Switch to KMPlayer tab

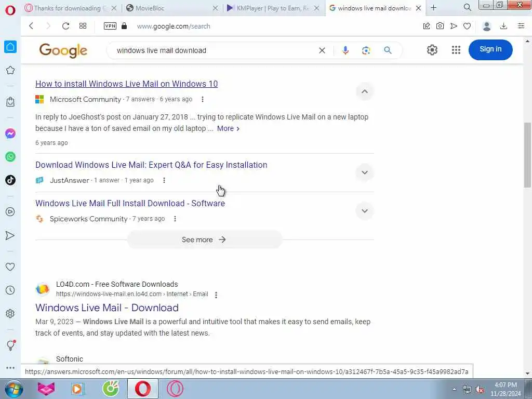click(273, 8)
